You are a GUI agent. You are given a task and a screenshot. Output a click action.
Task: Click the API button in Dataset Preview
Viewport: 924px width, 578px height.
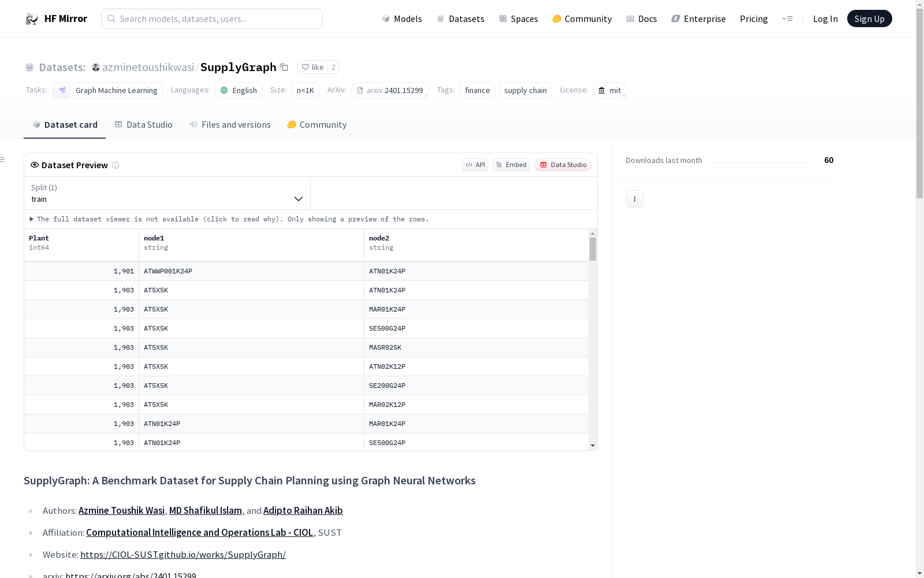pyautogui.click(x=475, y=165)
